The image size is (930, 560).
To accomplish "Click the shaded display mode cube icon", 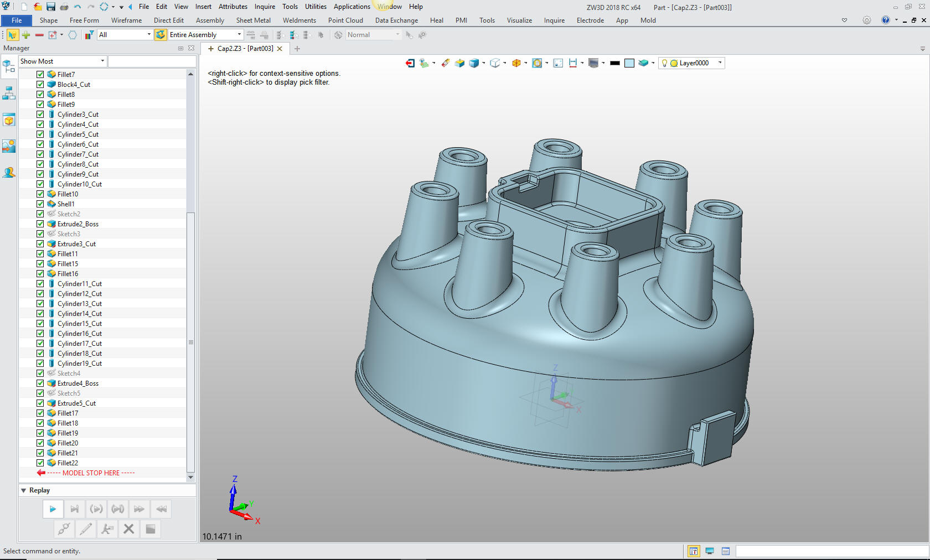I will click(474, 63).
